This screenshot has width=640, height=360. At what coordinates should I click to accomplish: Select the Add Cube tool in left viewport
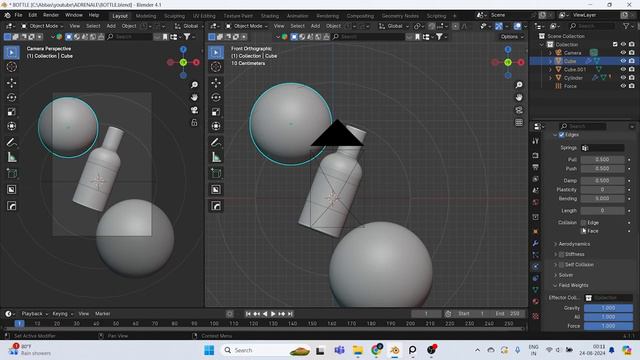[11, 173]
